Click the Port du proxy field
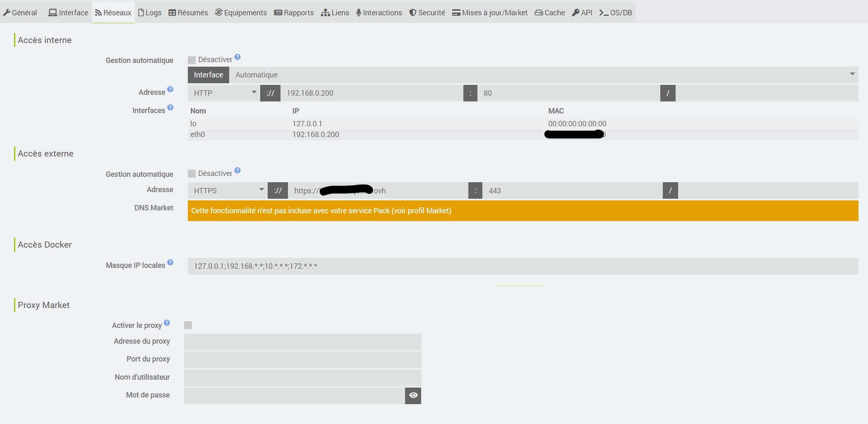The width and height of the screenshot is (868, 424). click(302, 360)
